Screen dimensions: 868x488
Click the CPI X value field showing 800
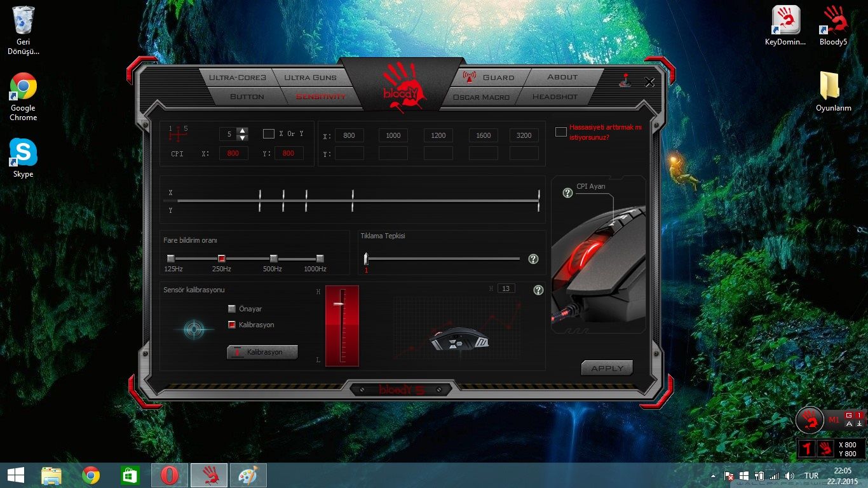coord(233,153)
